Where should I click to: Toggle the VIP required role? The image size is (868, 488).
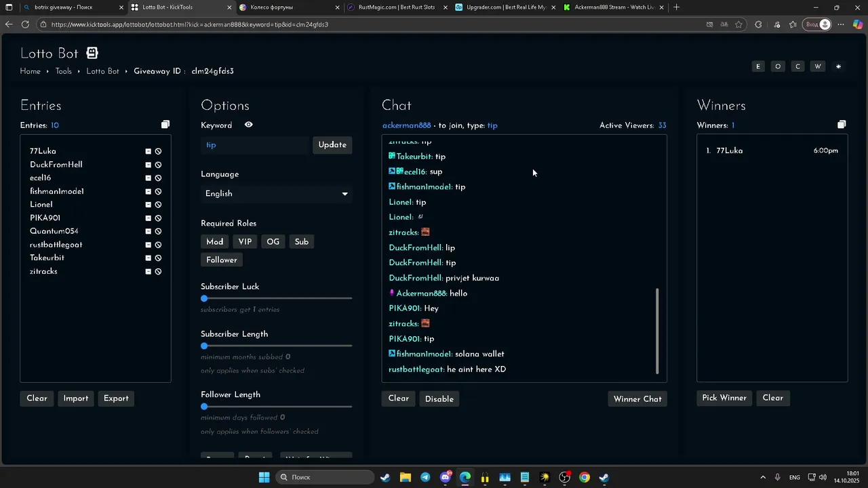point(245,242)
